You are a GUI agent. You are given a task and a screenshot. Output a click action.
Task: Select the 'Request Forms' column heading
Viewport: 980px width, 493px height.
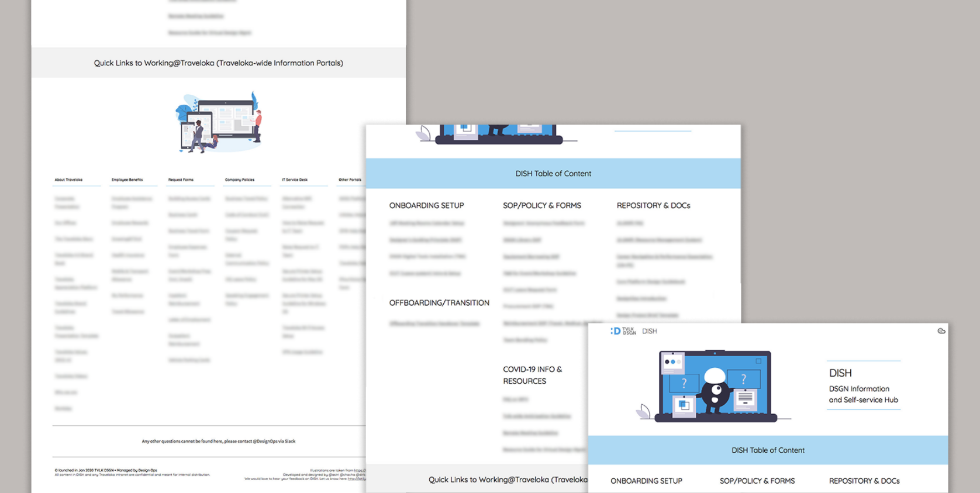[x=181, y=180]
